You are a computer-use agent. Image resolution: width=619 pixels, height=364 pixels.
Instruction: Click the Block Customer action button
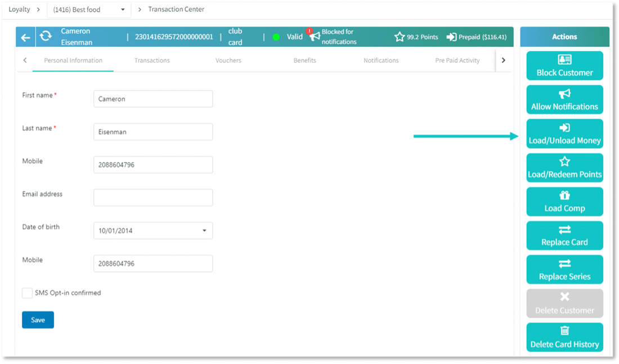(564, 65)
